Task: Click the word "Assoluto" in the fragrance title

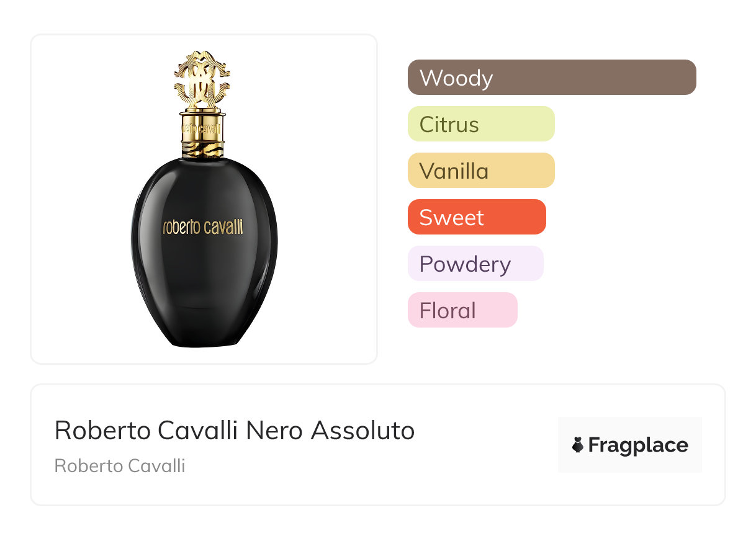Action: [x=362, y=431]
